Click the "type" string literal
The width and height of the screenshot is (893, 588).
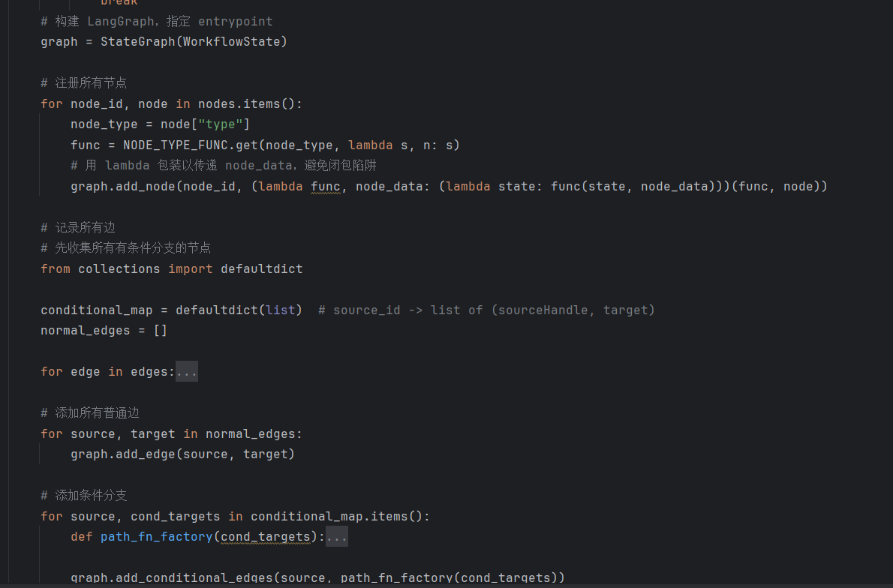point(220,124)
